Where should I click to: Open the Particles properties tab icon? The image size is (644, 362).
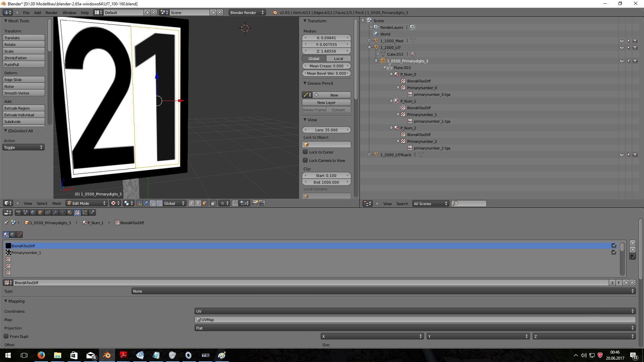pos(85,213)
